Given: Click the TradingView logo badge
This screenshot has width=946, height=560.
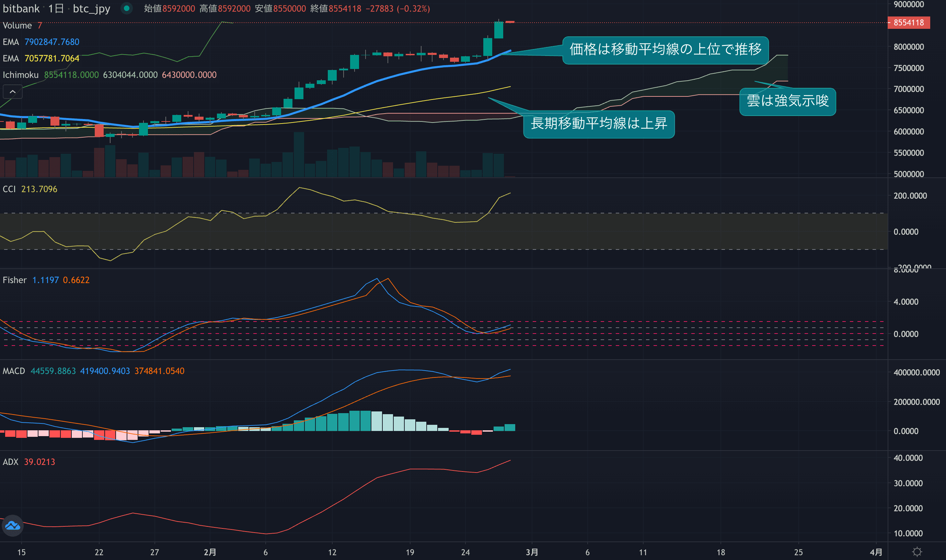Looking at the screenshot, I should [12, 525].
